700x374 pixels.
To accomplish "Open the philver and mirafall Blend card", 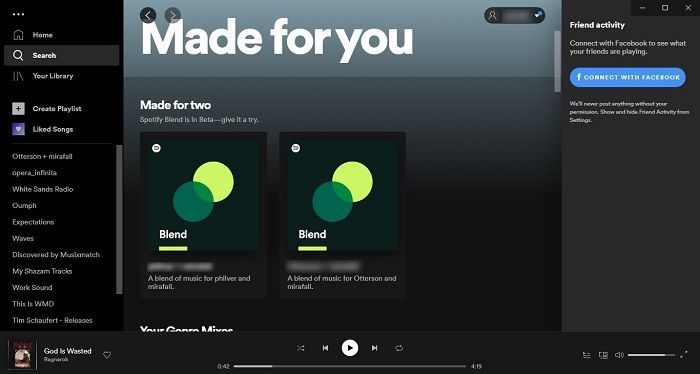I will click(204, 215).
